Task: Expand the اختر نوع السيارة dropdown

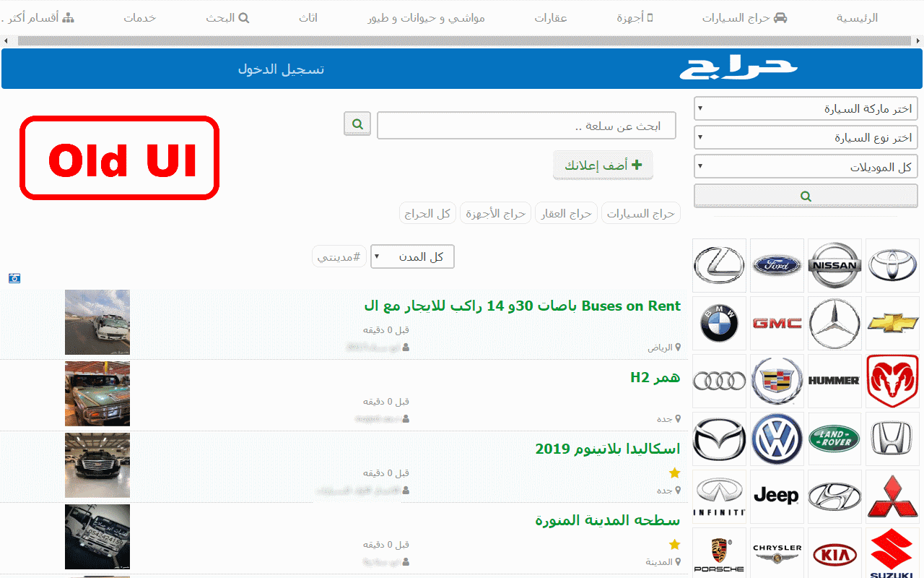Action: [806, 137]
